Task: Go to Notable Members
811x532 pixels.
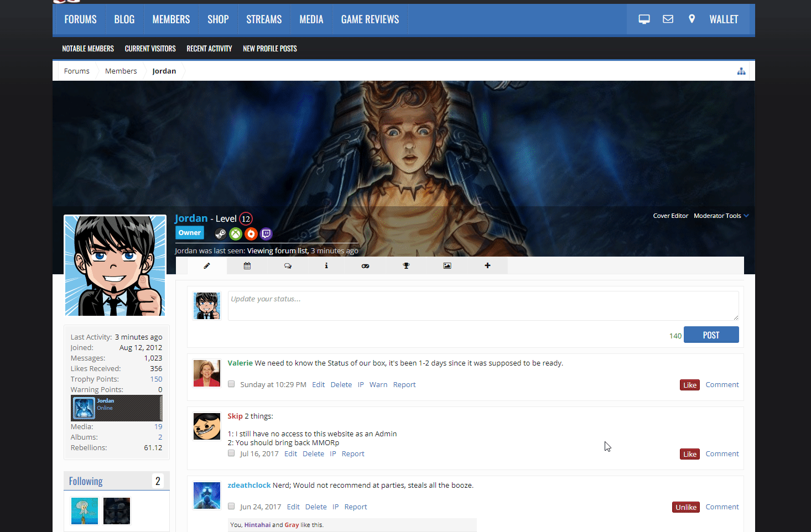Action: pyautogui.click(x=88, y=49)
